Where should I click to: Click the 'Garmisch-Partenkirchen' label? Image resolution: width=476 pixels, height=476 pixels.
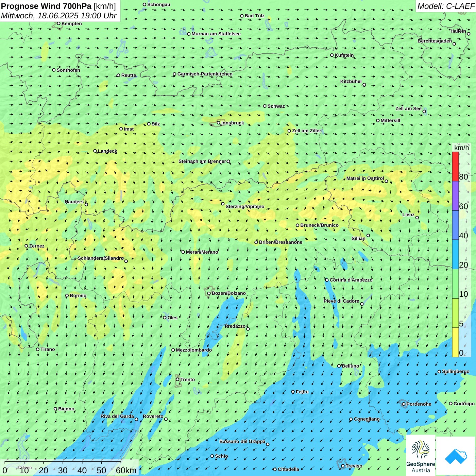click(205, 74)
